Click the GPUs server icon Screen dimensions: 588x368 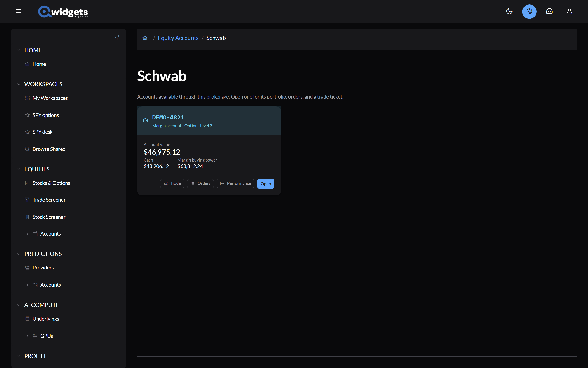[35, 336]
